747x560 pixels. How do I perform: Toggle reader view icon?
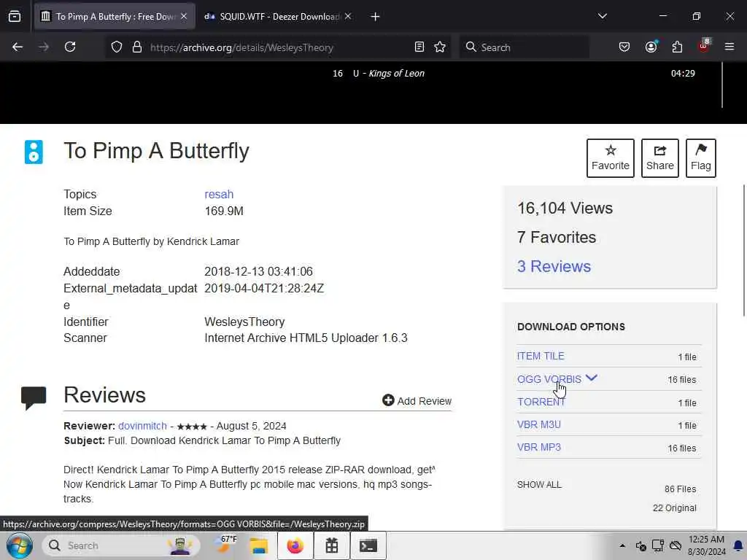coord(419,47)
